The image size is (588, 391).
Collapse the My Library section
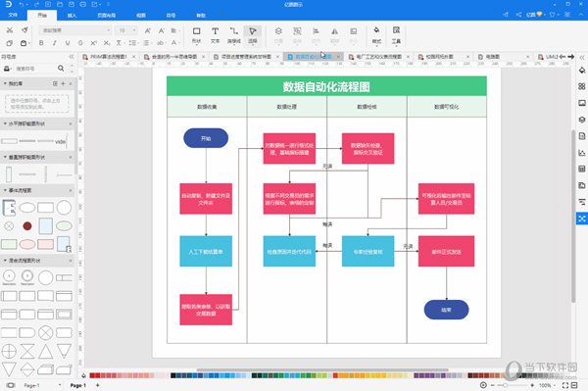tap(5, 83)
